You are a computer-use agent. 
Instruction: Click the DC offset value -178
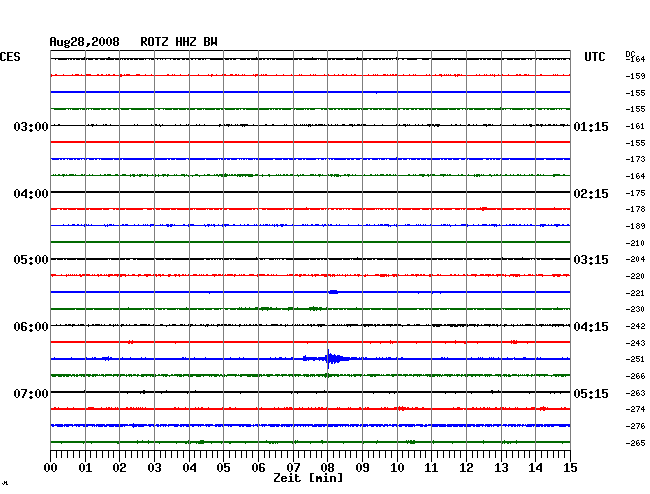tap(635, 209)
